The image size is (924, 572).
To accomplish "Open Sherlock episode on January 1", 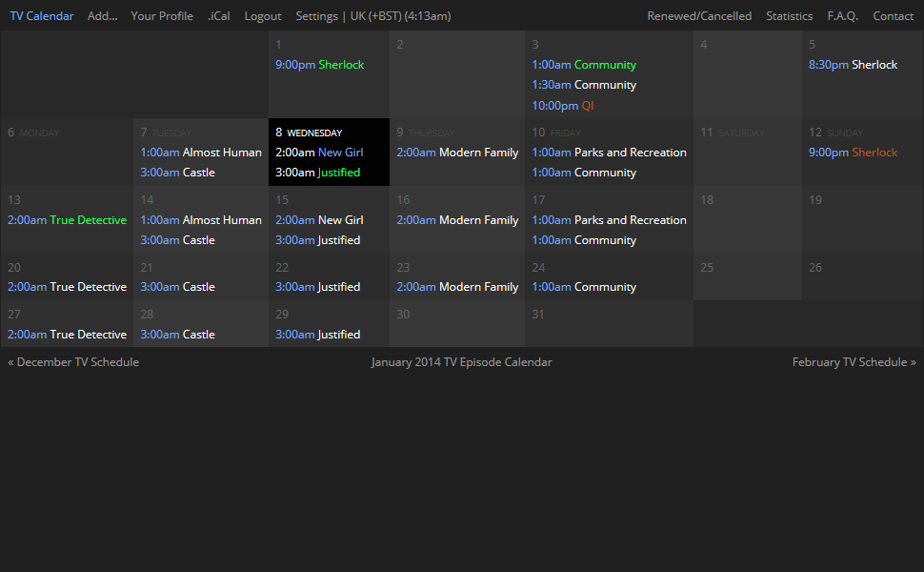I will (x=341, y=65).
